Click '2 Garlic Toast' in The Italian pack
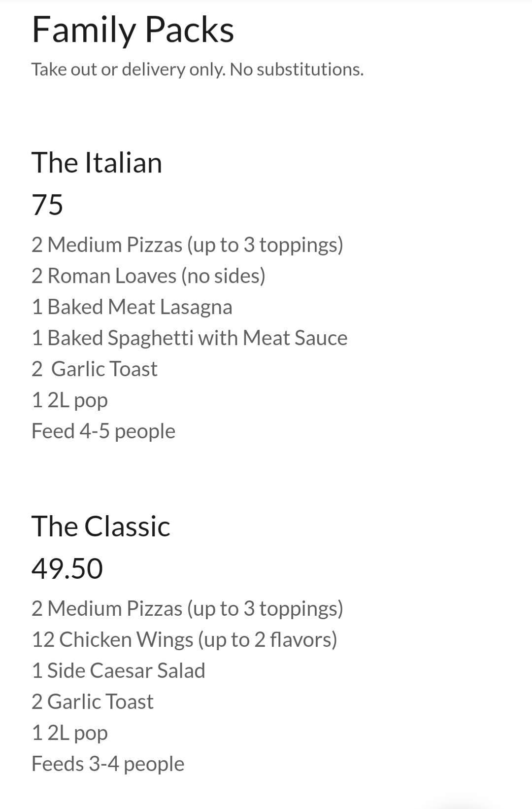 coord(94,369)
